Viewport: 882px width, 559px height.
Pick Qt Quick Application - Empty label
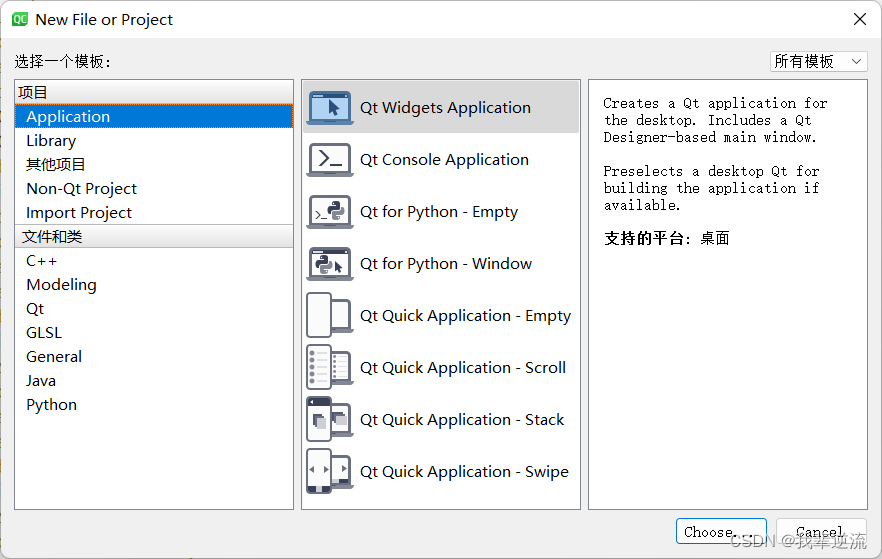click(x=465, y=316)
